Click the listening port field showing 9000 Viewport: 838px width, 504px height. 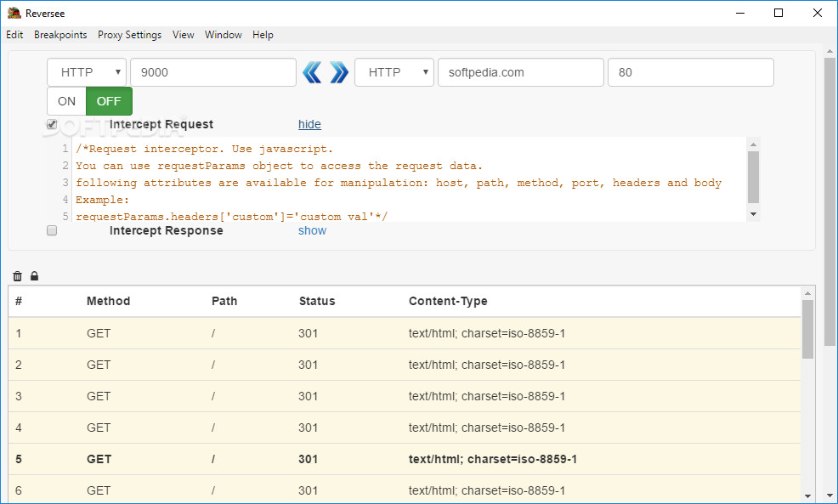(x=213, y=72)
